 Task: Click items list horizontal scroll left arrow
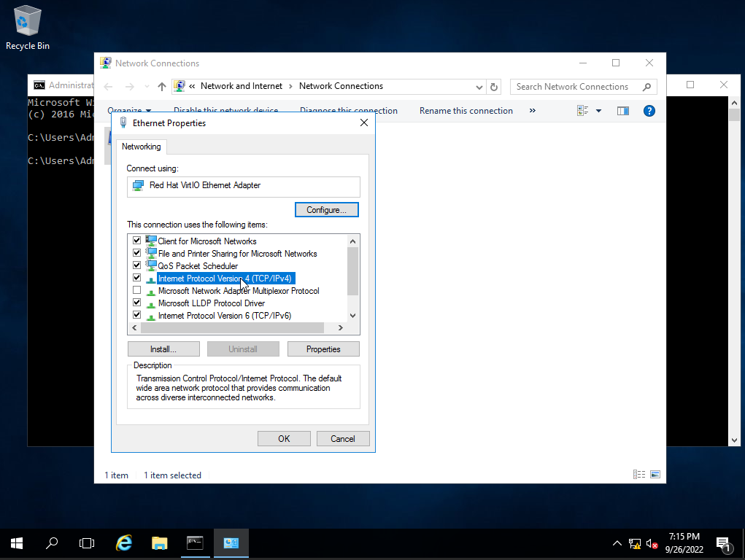click(134, 327)
